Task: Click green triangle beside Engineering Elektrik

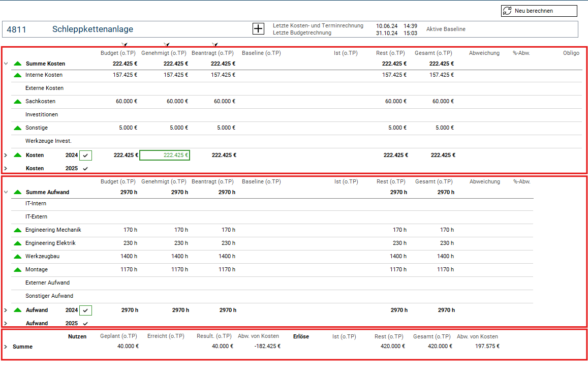Action: tap(18, 243)
